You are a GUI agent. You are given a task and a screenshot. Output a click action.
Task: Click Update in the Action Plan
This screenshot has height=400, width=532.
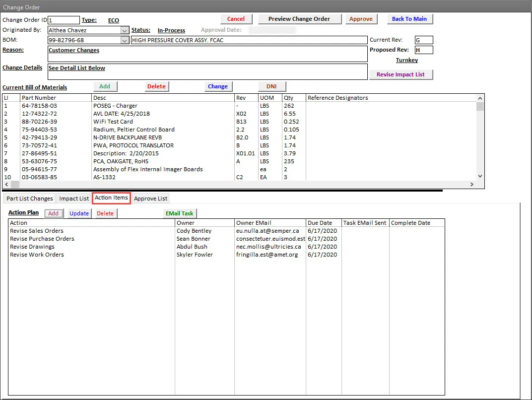click(79, 213)
